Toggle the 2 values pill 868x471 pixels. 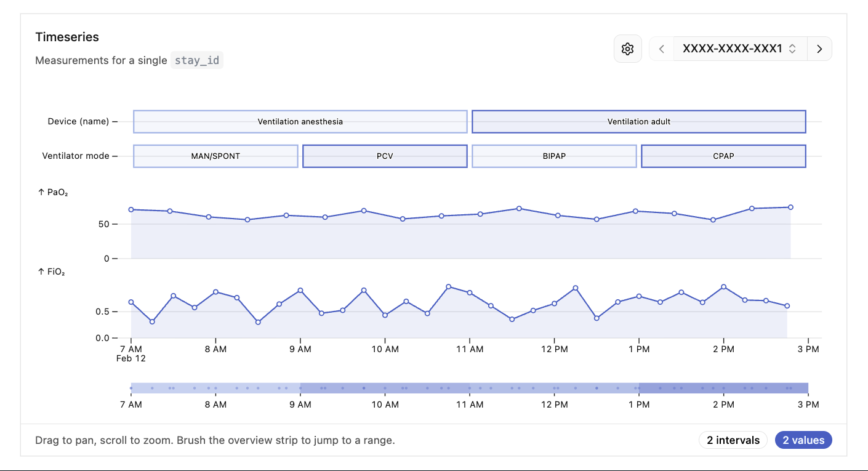coord(803,440)
